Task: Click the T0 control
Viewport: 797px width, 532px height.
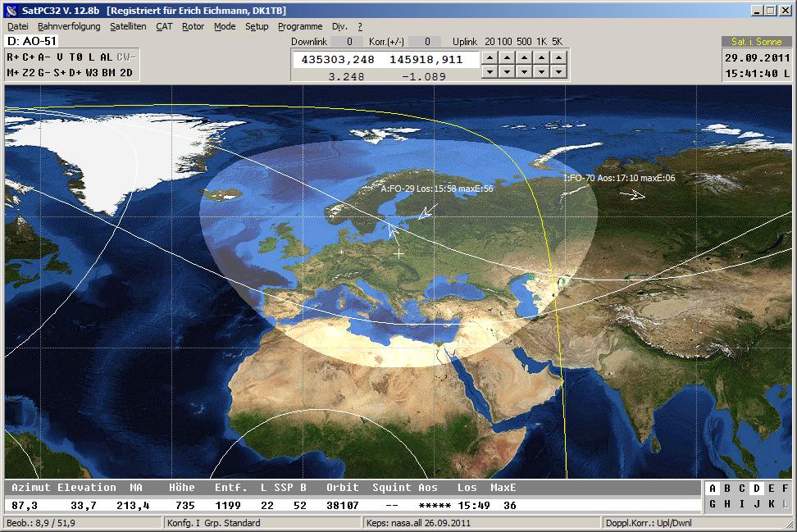Action: tap(75, 57)
